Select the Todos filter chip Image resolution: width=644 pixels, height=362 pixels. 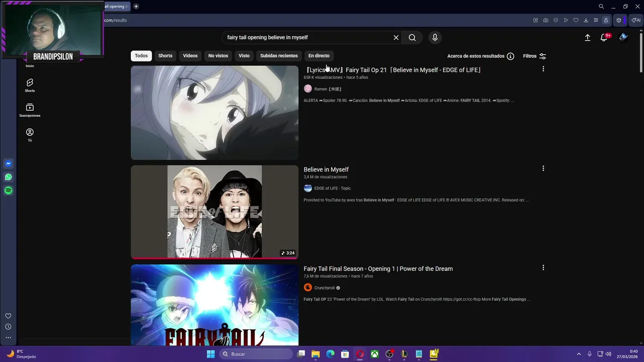click(x=141, y=56)
